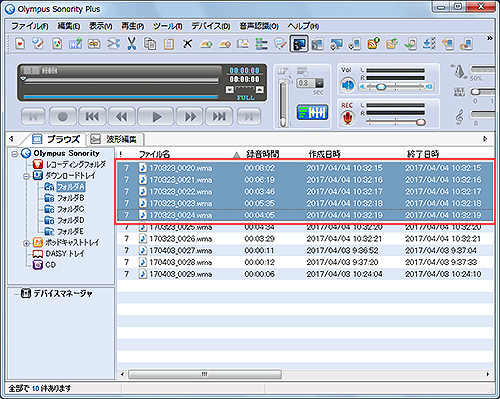Select フォルダE in the tree
500x399 pixels.
coord(71,231)
